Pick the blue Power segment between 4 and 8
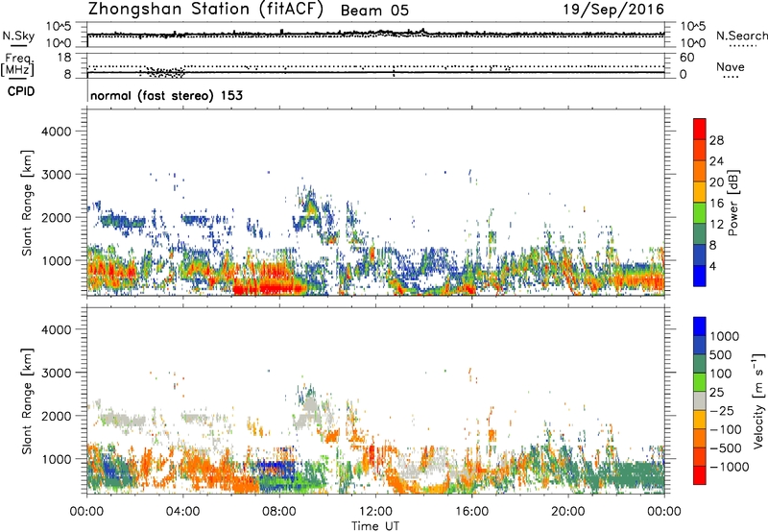 pos(700,255)
